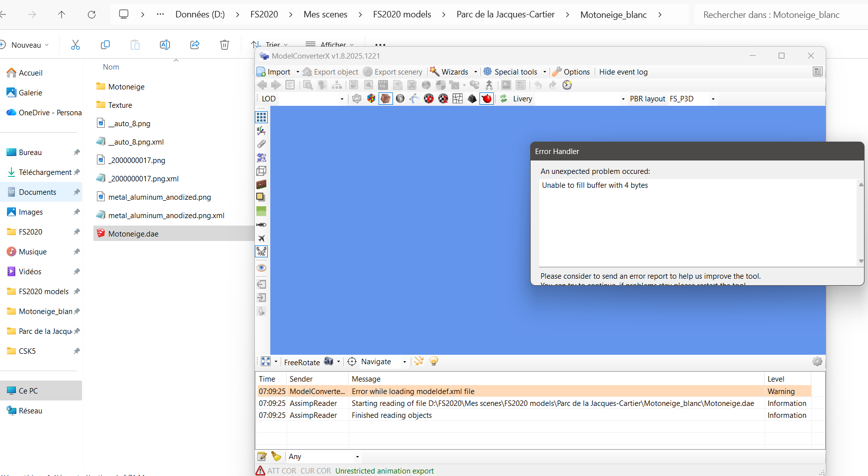Click the brick wall icon
The width and height of the screenshot is (868, 476).
point(261,184)
